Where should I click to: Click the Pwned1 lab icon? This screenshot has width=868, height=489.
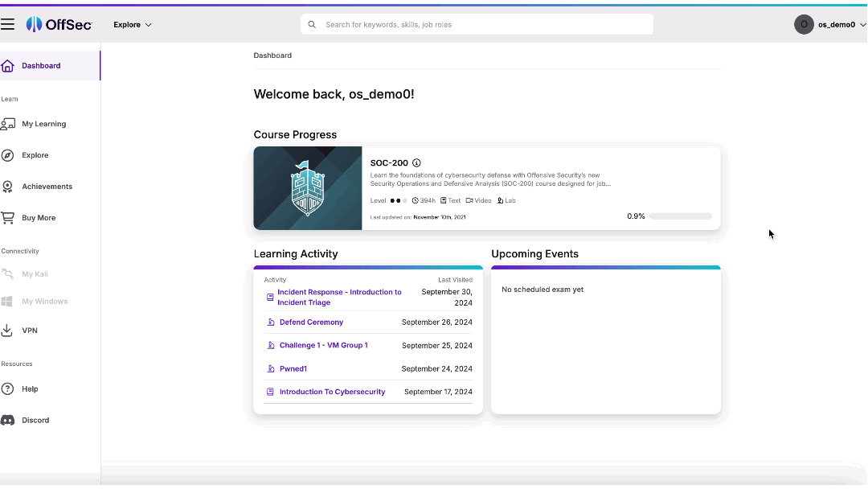pos(271,369)
